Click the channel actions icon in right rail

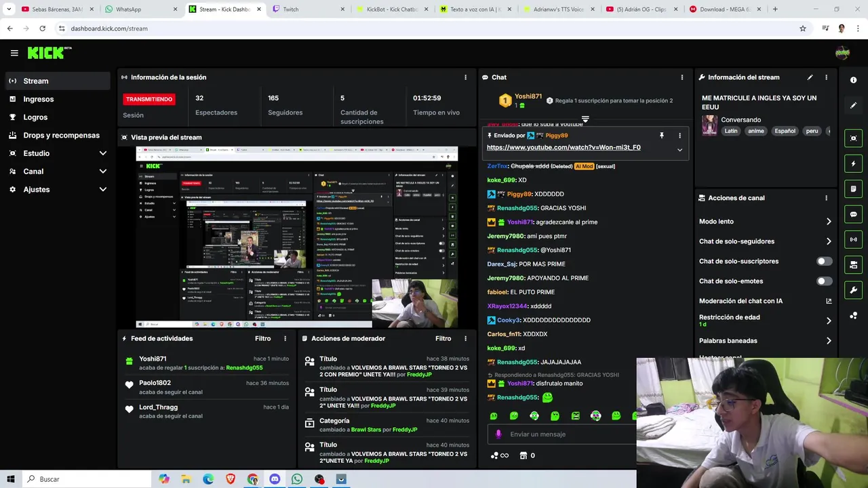point(853,264)
